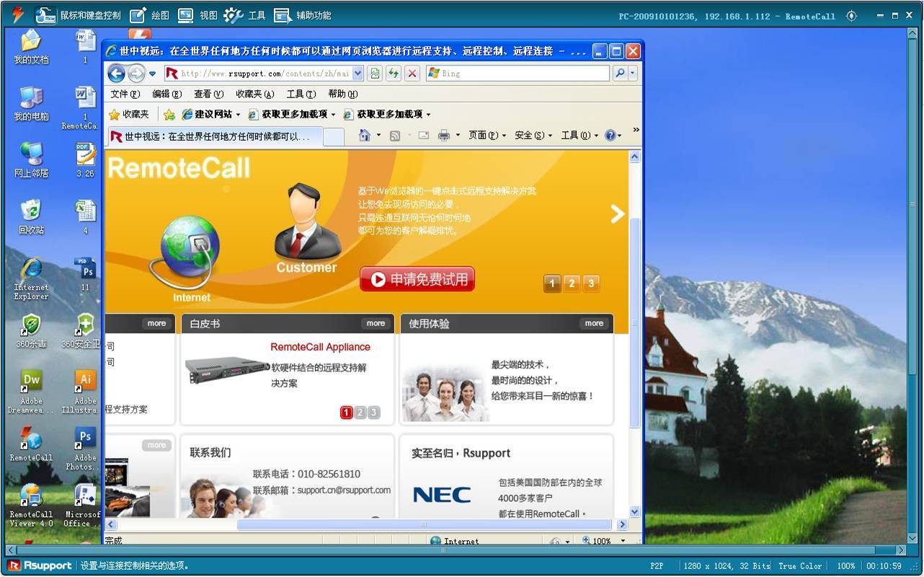
Task: Open the Safety (安全) command dropdown
Action: pyautogui.click(x=533, y=135)
